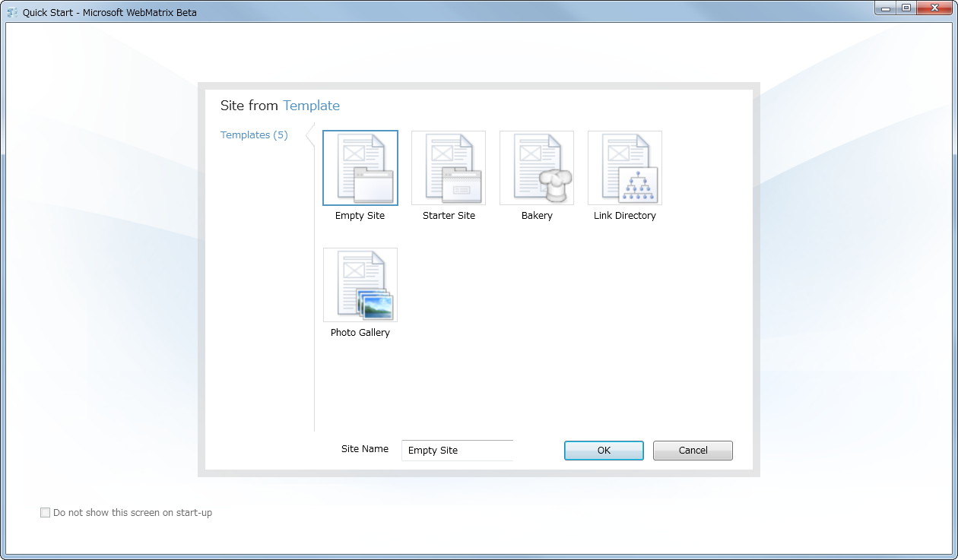Click the Cancel button

693,451
